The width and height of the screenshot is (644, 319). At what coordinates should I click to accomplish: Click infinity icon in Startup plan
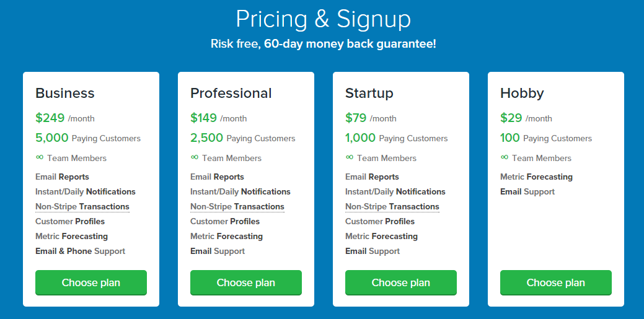point(350,157)
